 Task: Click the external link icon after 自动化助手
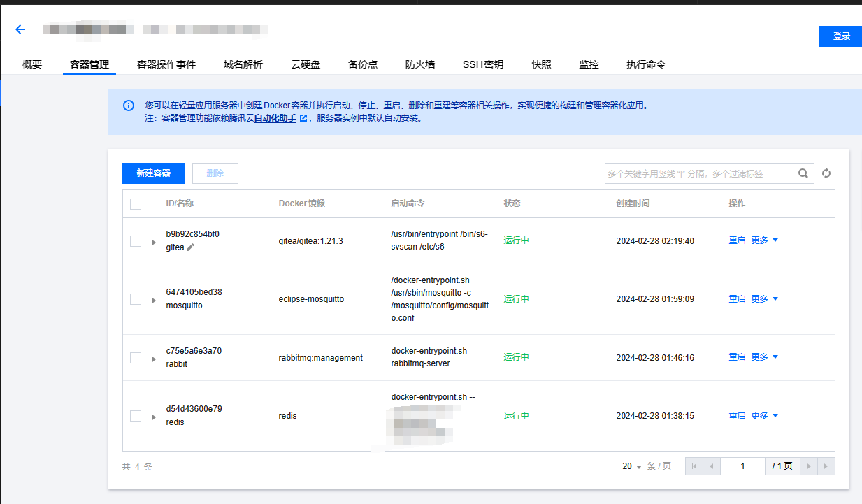tap(303, 118)
